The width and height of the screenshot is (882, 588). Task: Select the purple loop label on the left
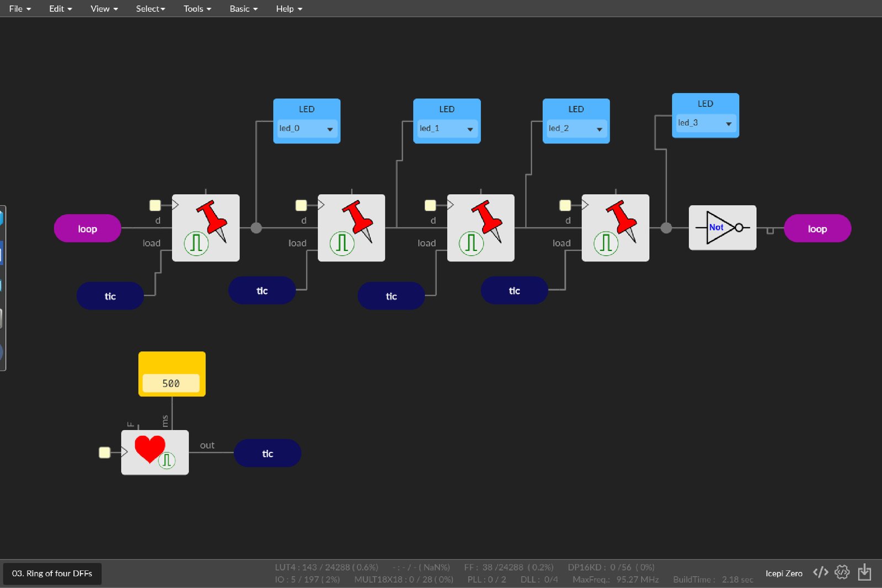point(87,228)
